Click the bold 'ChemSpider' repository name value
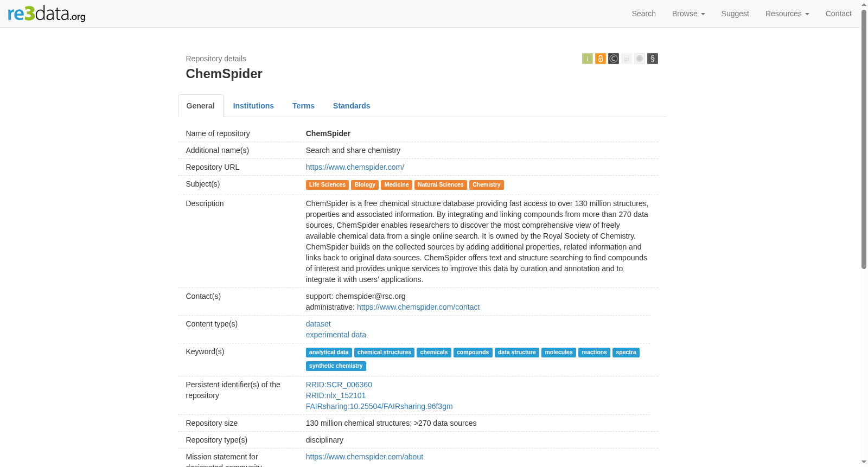This screenshot has width=868, height=467. (328, 133)
